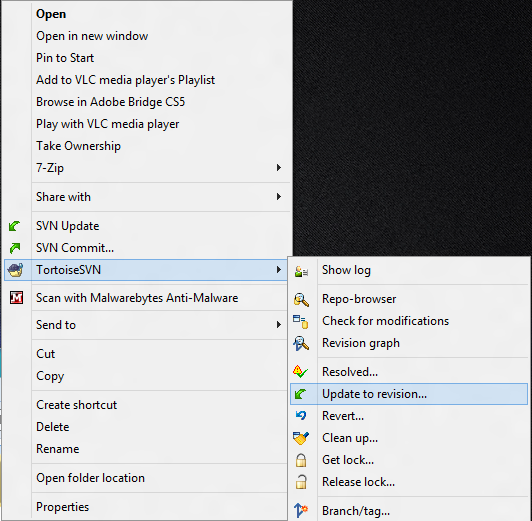
Task: Choose Properties from the context menu
Action: [x=63, y=507]
